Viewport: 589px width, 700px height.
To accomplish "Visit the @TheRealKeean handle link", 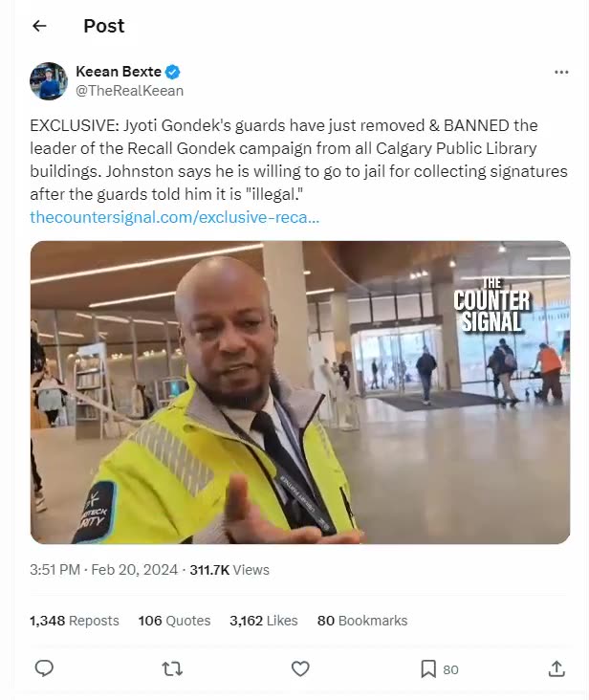I will 129,91.
